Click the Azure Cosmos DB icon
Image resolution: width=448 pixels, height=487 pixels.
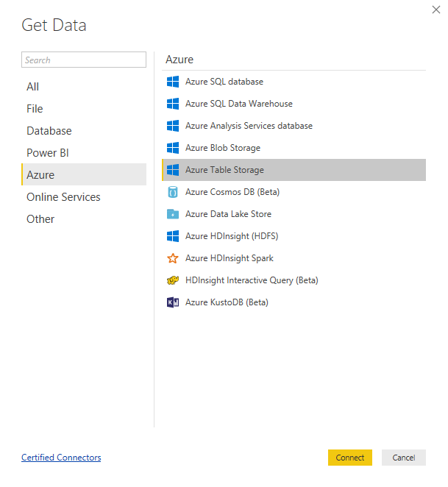click(173, 192)
